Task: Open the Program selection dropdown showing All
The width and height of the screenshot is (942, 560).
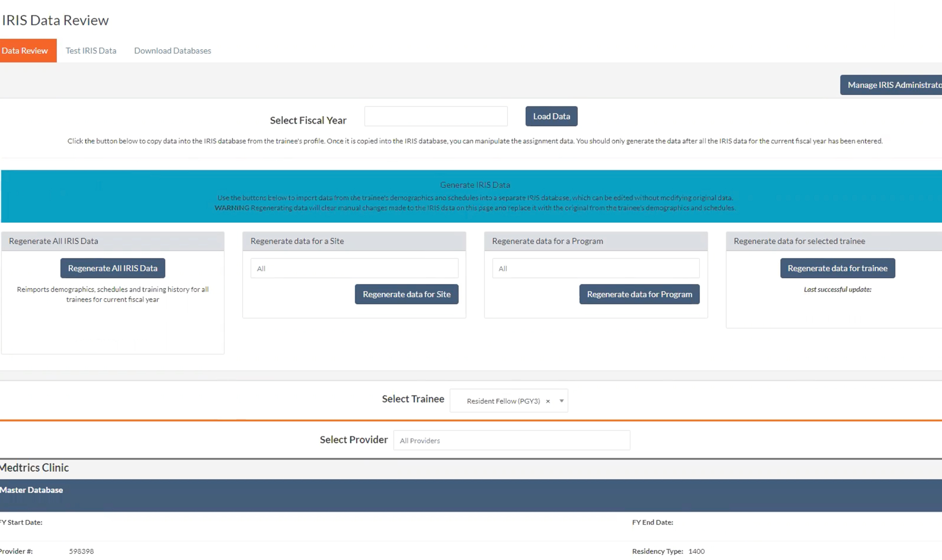Action: point(596,269)
